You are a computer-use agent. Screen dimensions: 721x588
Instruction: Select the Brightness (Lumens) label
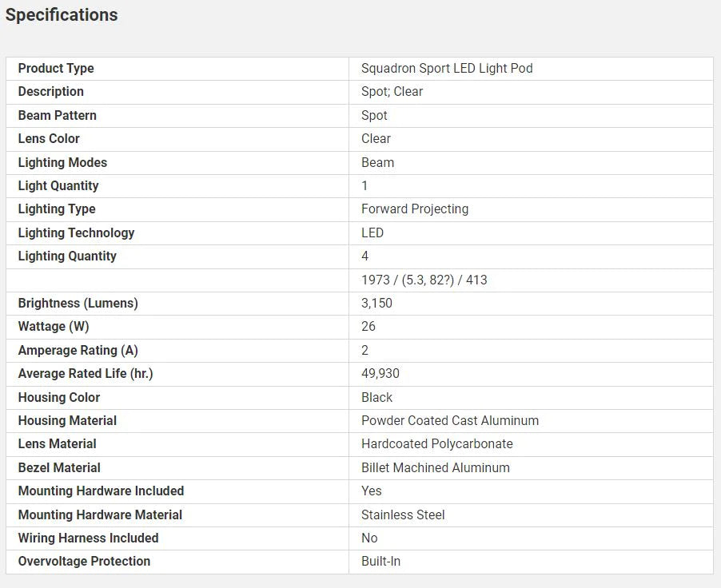point(78,304)
